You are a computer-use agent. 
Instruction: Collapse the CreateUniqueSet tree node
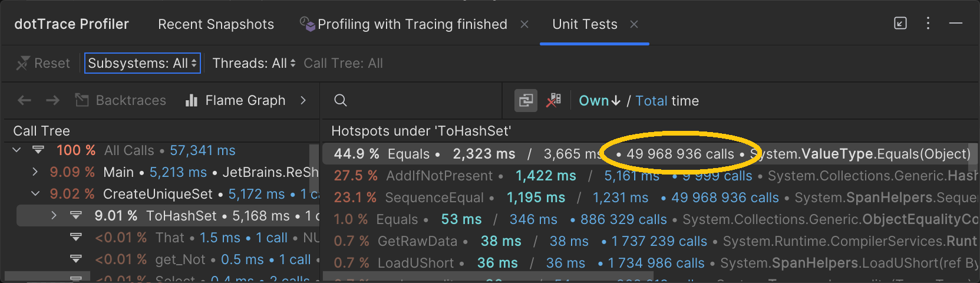(x=35, y=194)
